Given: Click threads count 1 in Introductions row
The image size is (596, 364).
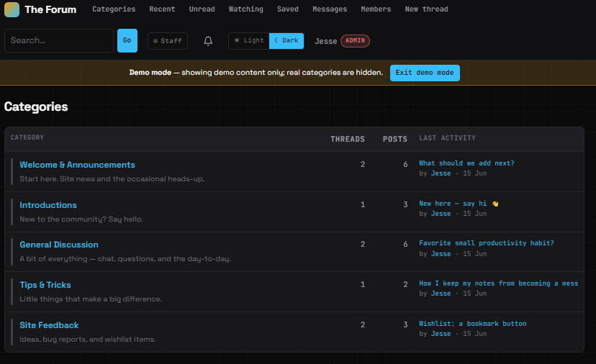Looking at the screenshot, I should [x=363, y=205].
